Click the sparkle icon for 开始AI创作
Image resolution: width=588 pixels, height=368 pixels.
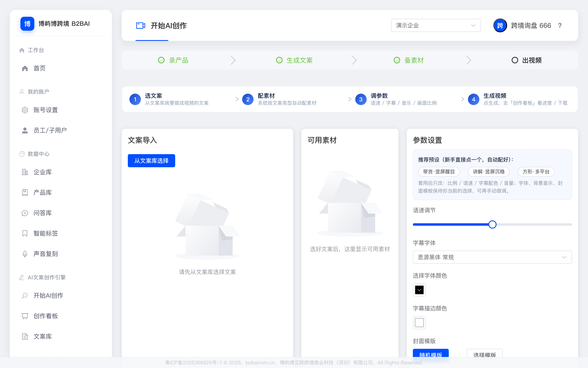25,295
